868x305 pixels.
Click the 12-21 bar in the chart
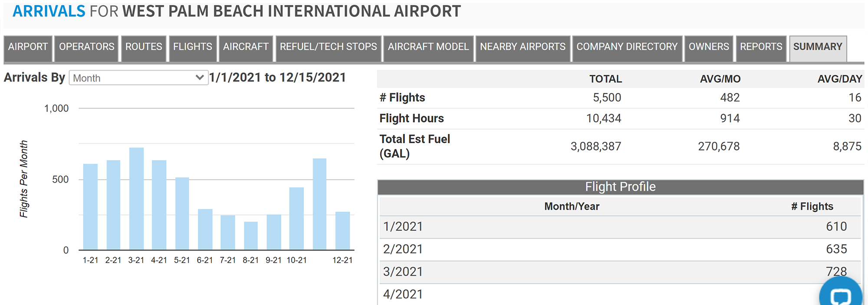pos(343,230)
